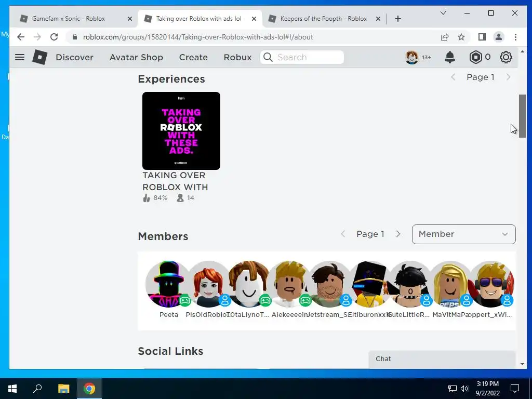Close the Gamefam x Sonic tab
Viewport: 532px width, 399px height.
[129, 19]
